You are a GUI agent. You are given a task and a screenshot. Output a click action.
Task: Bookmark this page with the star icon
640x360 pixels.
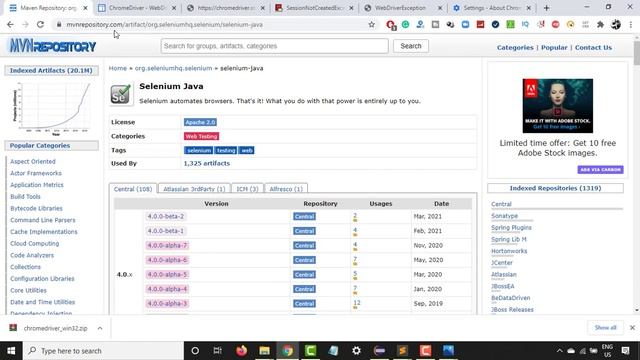(x=371, y=24)
